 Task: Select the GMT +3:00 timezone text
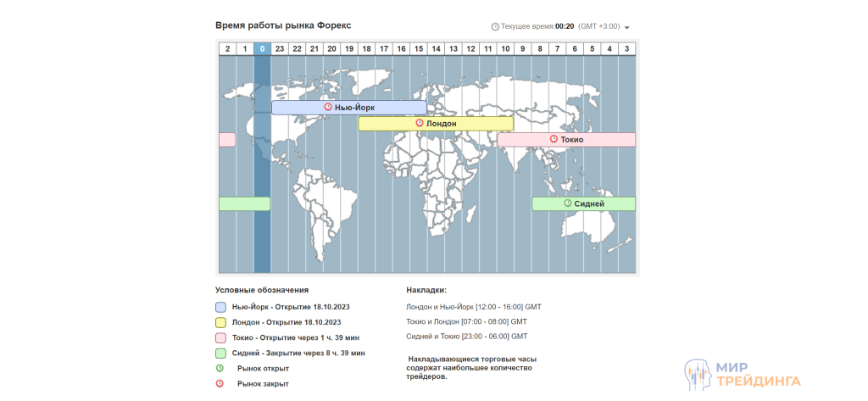599,26
